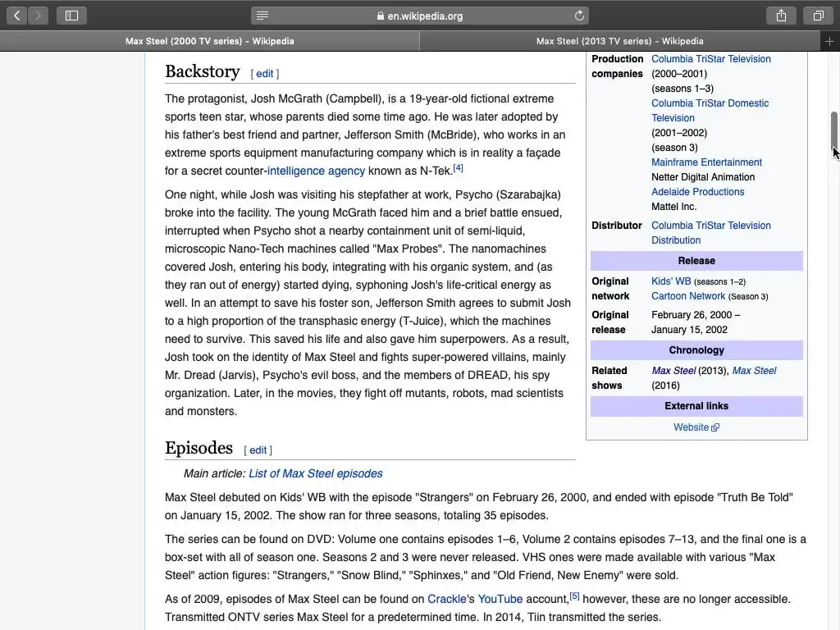Click the padlock icon in the address bar
The width and height of the screenshot is (840, 630).
click(x=381, y=16)
